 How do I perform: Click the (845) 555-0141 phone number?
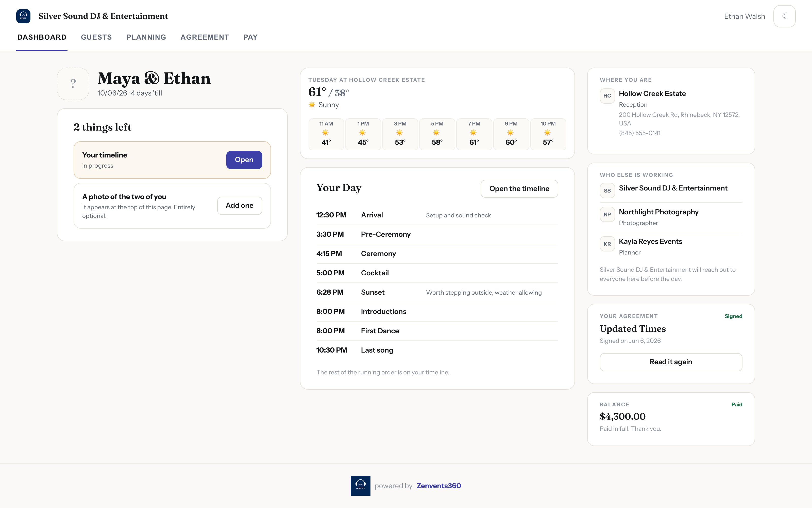(639, 133)
